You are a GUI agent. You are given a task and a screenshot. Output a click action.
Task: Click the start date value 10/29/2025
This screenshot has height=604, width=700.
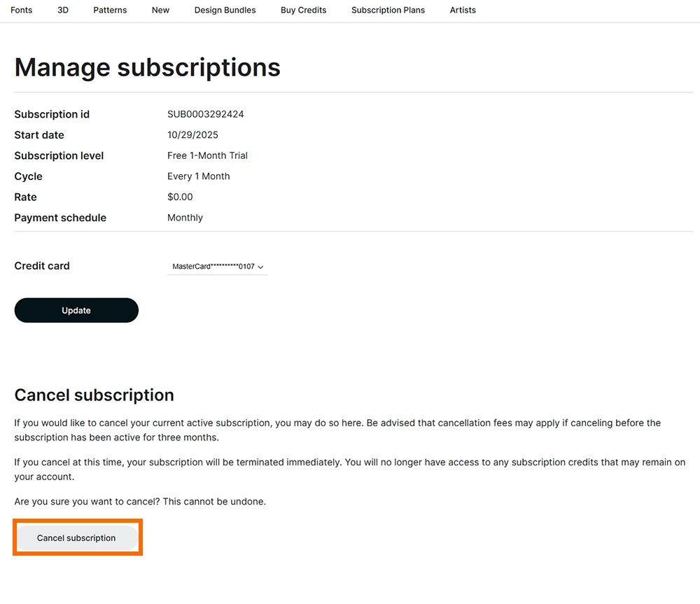[192, 135]
